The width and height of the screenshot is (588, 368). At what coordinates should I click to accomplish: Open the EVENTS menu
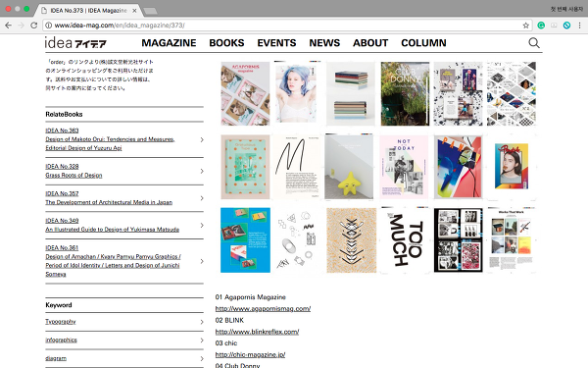point(276,43)
